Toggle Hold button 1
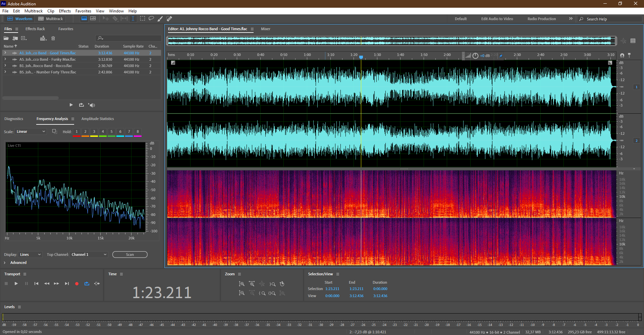Screen dimensions: 644x335 (77, 132)
